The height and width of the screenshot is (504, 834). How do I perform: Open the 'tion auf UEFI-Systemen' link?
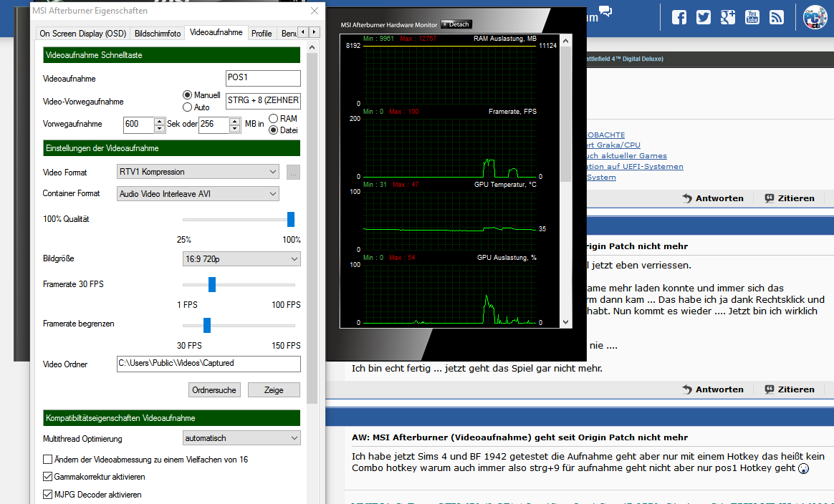[635, 166]
